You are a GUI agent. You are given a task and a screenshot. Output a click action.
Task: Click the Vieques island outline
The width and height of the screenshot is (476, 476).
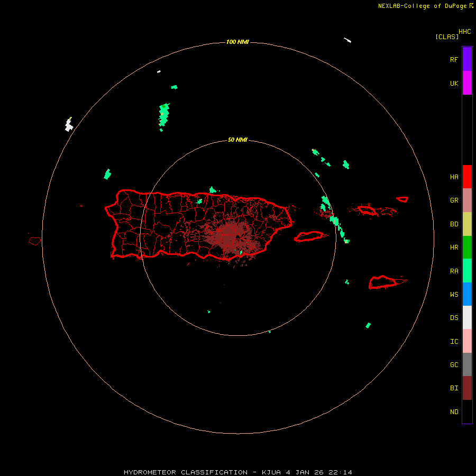(309, 236)
